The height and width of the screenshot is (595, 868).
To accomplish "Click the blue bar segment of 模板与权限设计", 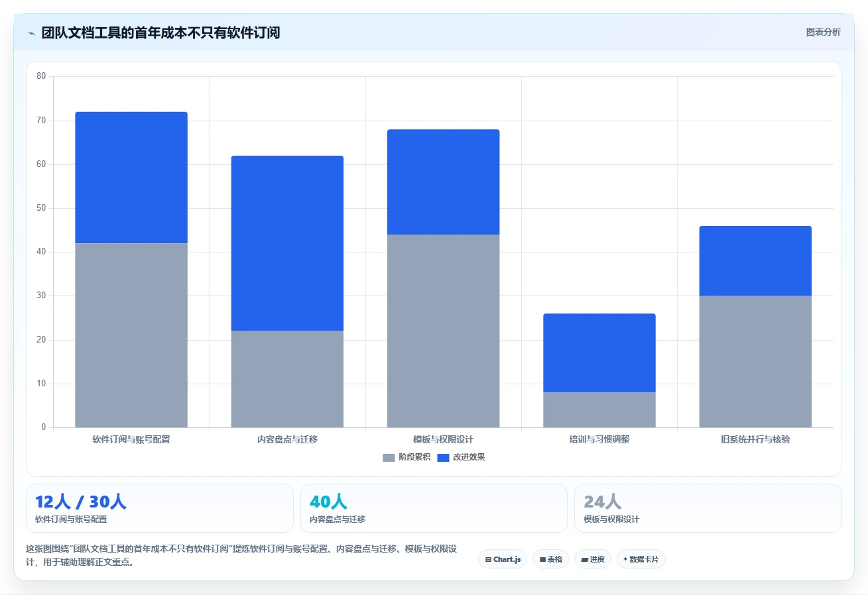I will pyautogui.click(x=444, y=182).
